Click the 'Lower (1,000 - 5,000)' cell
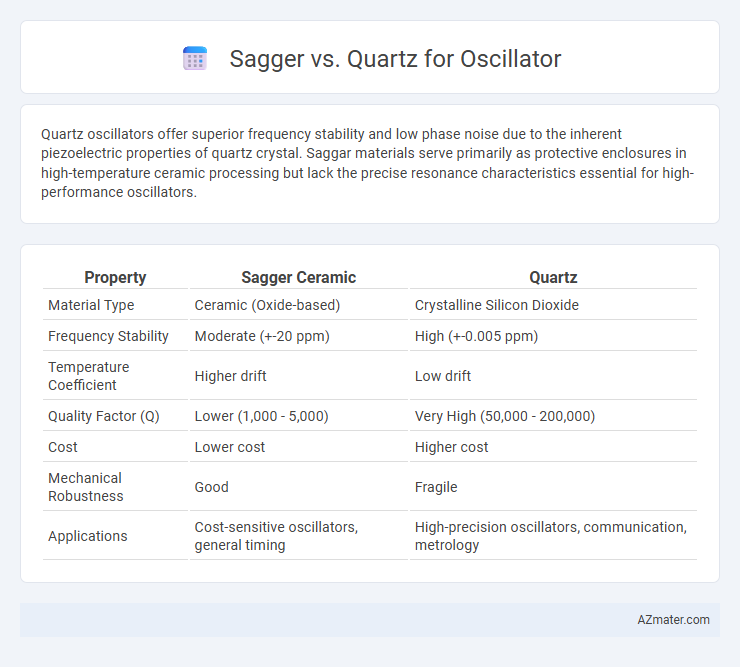Screen dimensions: 740x667 point(261,416)
